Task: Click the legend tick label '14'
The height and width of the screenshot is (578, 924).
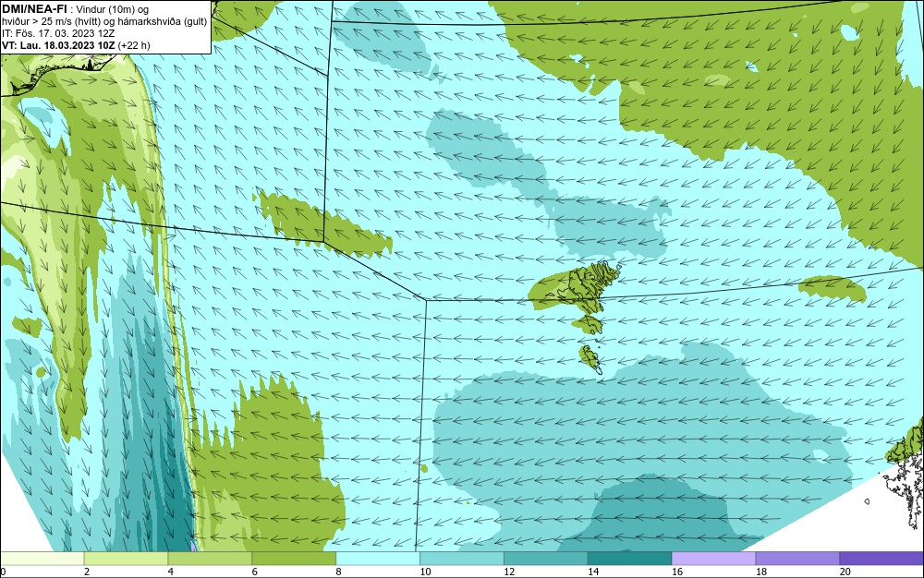Action: [593, 572]
